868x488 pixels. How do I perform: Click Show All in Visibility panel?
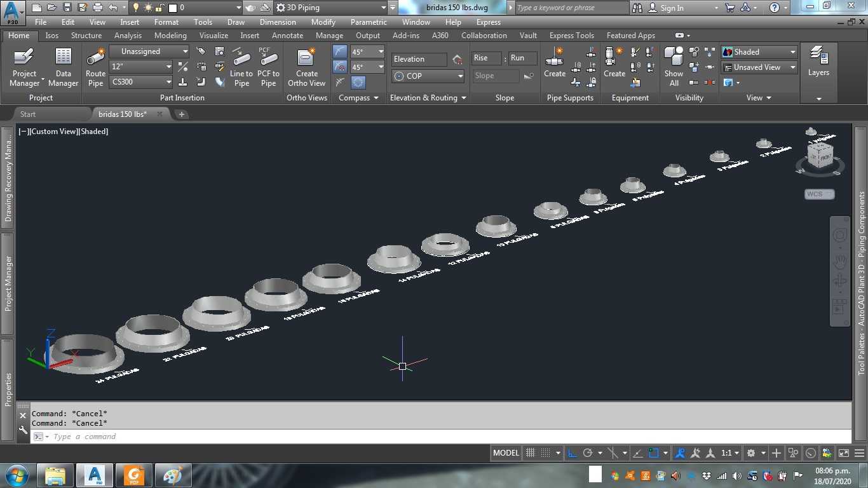(x=674, y=67)
